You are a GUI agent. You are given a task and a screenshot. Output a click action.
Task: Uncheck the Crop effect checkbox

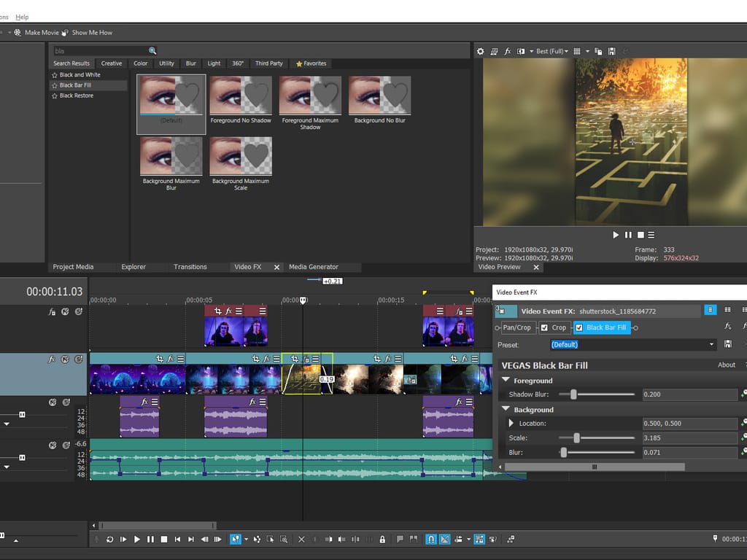click(x=544, y=328)
